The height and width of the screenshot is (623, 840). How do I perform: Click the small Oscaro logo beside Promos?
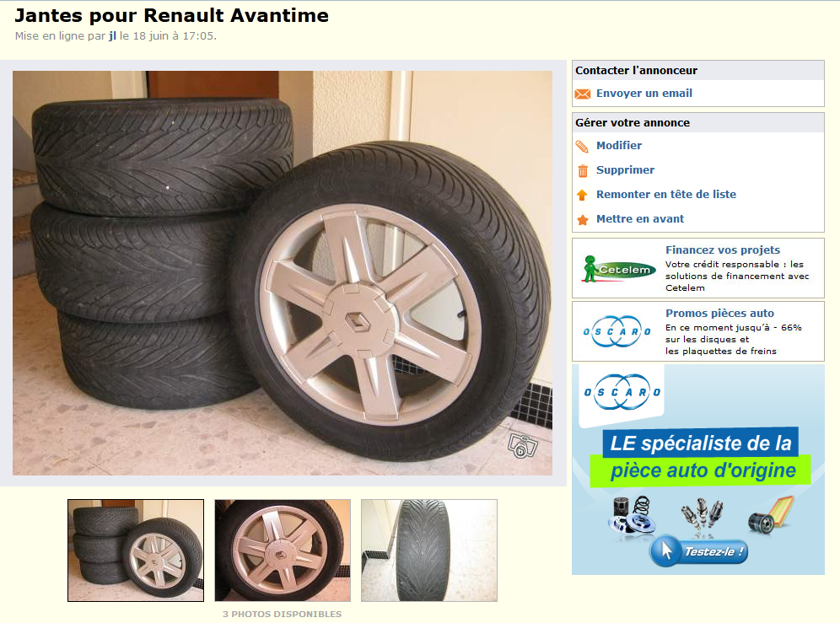click(x=617, y=331)
